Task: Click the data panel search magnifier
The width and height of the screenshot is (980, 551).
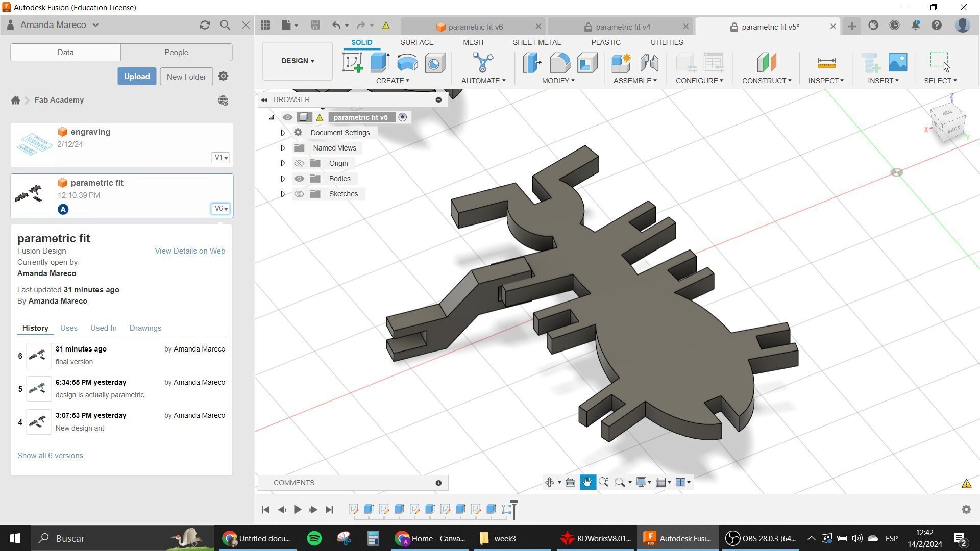Action: tap(225, 25)
